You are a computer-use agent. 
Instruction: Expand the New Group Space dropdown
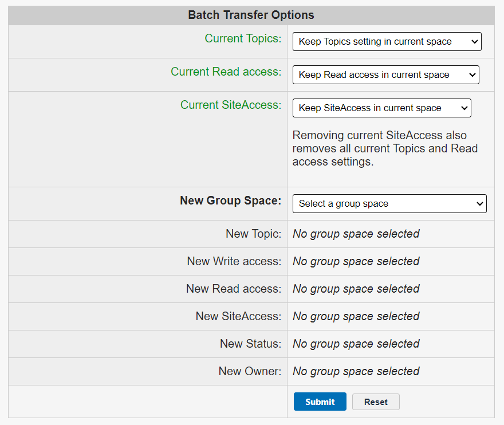pyautogui.click(x=389, y=203)
